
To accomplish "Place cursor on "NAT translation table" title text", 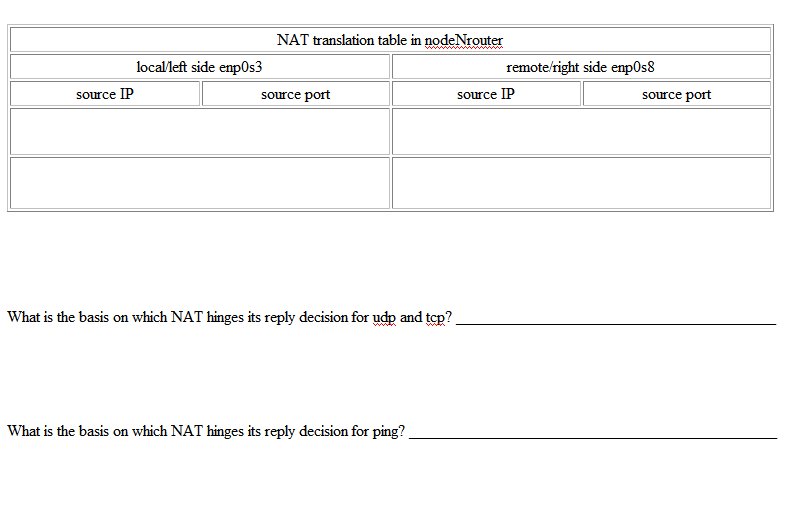I will (340, 40).
